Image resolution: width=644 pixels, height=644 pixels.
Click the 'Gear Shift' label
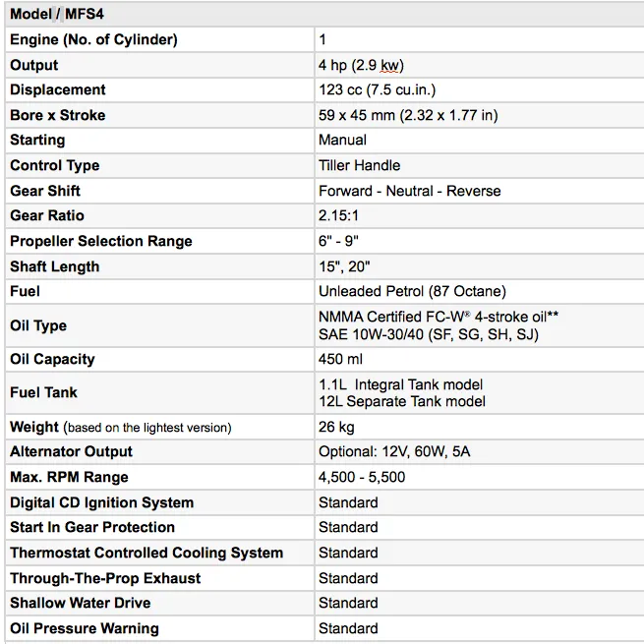[45, 191]
